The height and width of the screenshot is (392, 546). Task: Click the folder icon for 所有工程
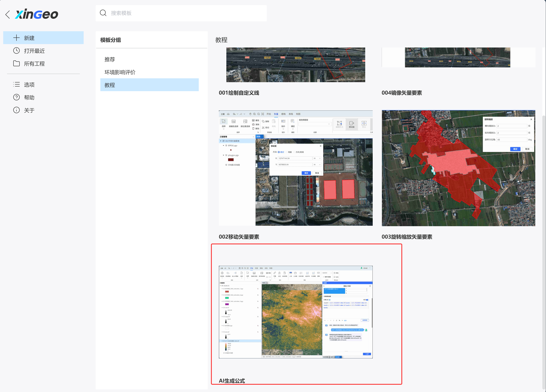[x=16, y=63]
